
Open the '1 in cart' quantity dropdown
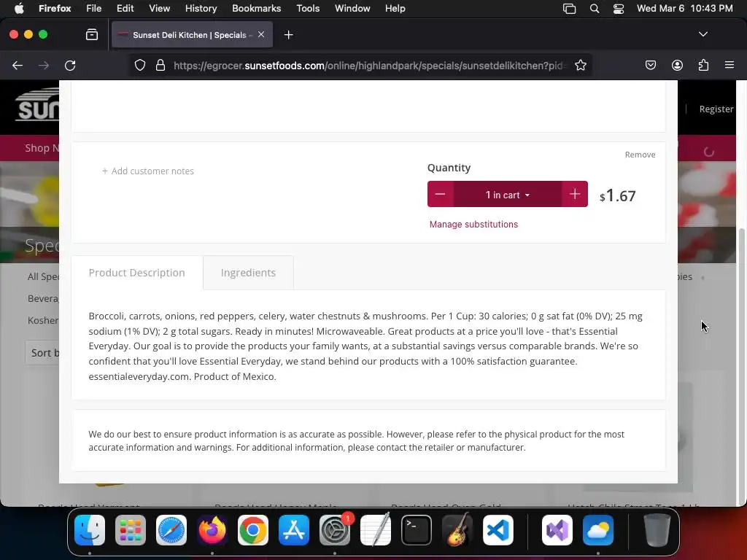508,194
